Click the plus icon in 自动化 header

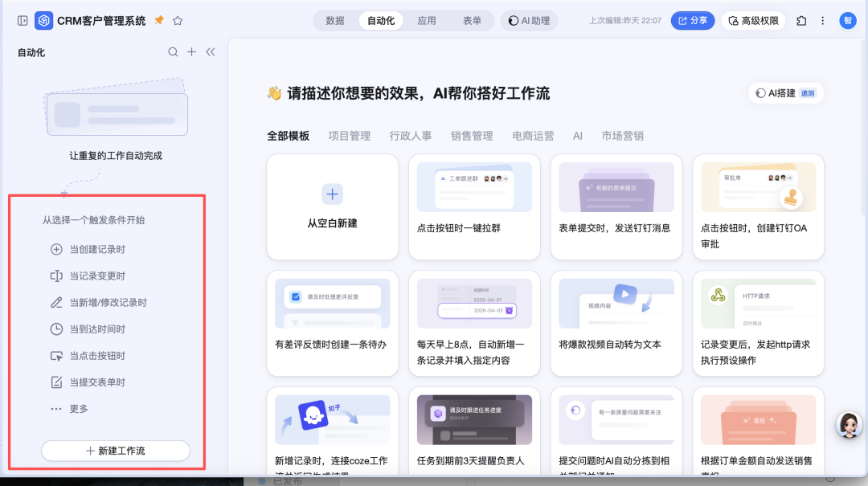tap(191, 52)
